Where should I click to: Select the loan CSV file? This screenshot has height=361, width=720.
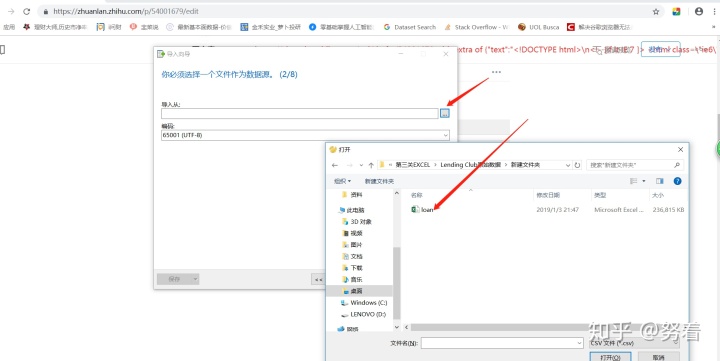(422, 209)
